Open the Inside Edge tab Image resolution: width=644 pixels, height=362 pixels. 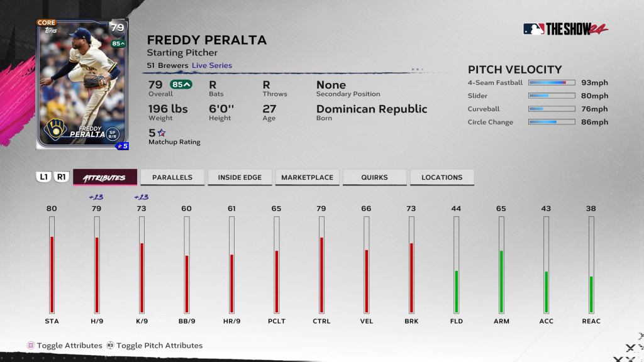coord(240,177)
